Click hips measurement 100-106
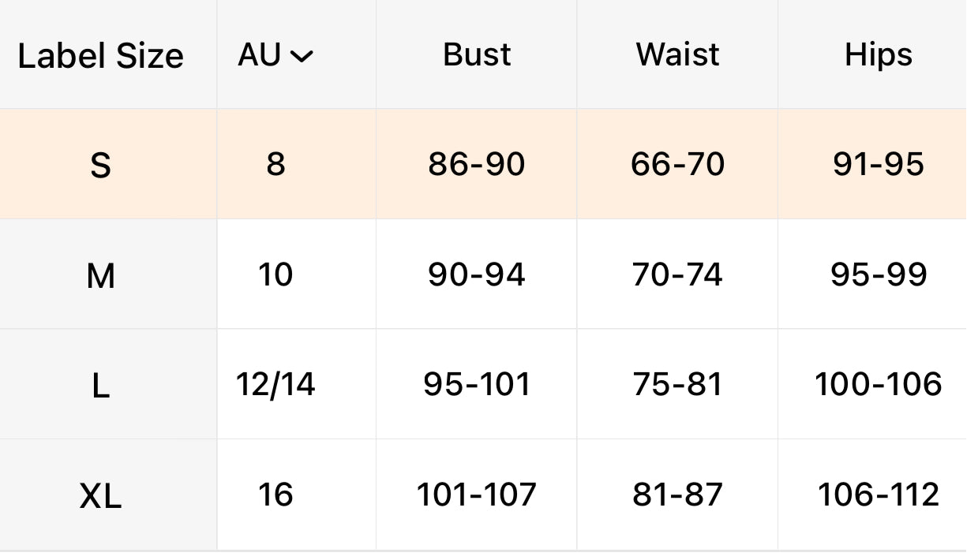This screenshot has height=560, width=967. (878, 384)
